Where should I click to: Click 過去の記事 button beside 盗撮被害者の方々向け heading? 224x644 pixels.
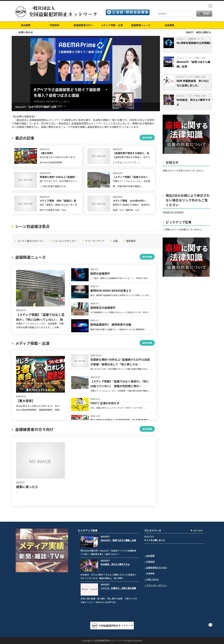(147, 429)
